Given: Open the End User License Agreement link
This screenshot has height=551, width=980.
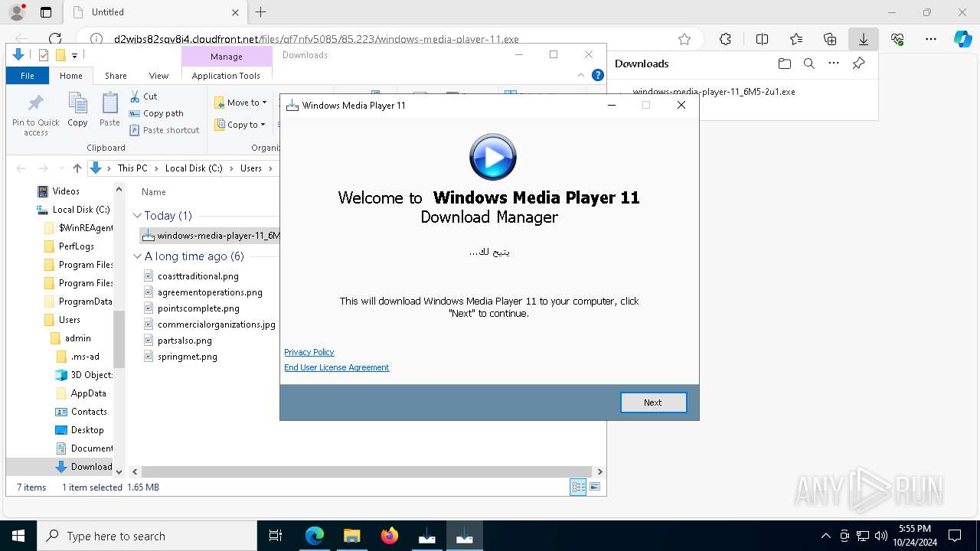Looking at the screenshot, I should (337, 367).
